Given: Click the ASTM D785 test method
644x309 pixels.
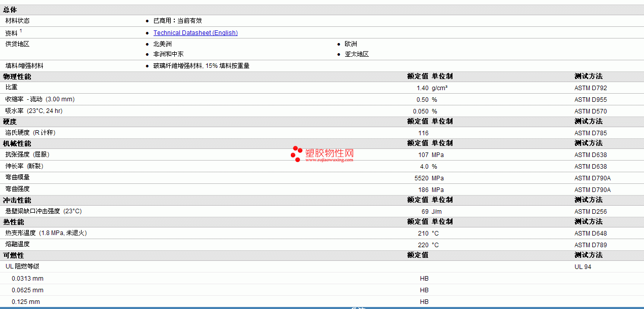Looking at the screenshot, I should coord(590,133).
